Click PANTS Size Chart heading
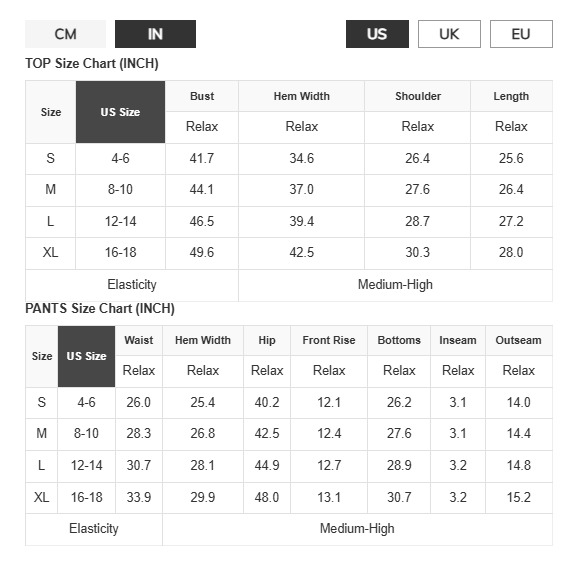This screenshot has width=578, height=564. pos(100,309)
